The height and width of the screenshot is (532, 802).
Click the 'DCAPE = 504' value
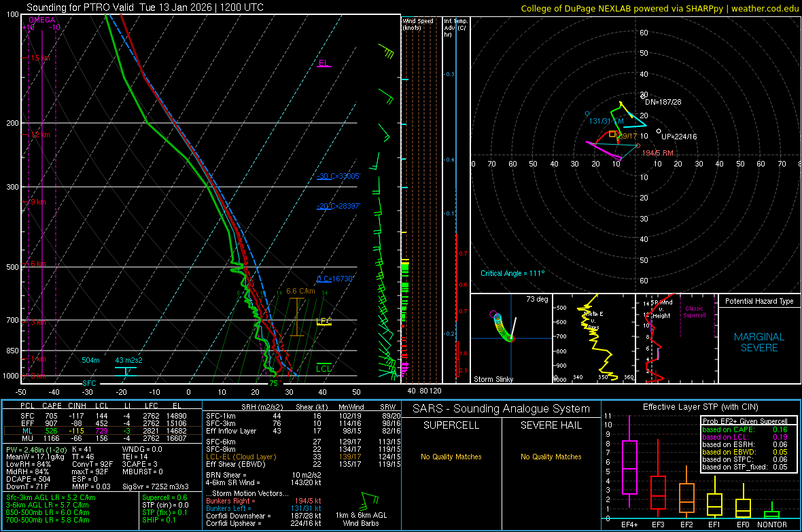(28, 479)
